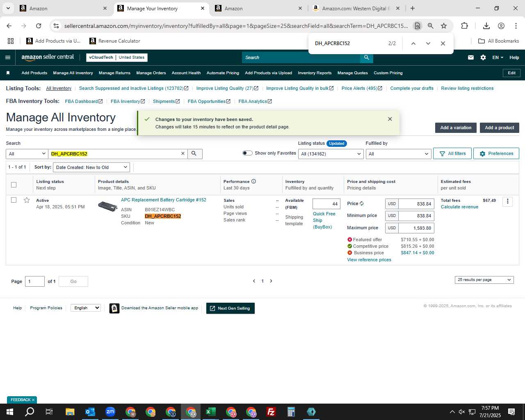This screenshot has width=525, height=420.
Task: Star the APC Battery Cartridge listing as favorite
Action: [x=27, y=200]
